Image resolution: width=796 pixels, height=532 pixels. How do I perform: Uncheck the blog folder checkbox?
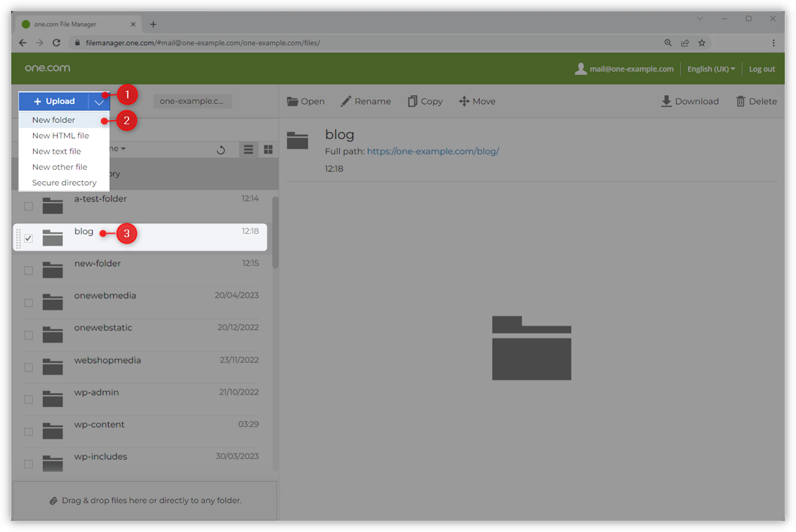point(27,239)
